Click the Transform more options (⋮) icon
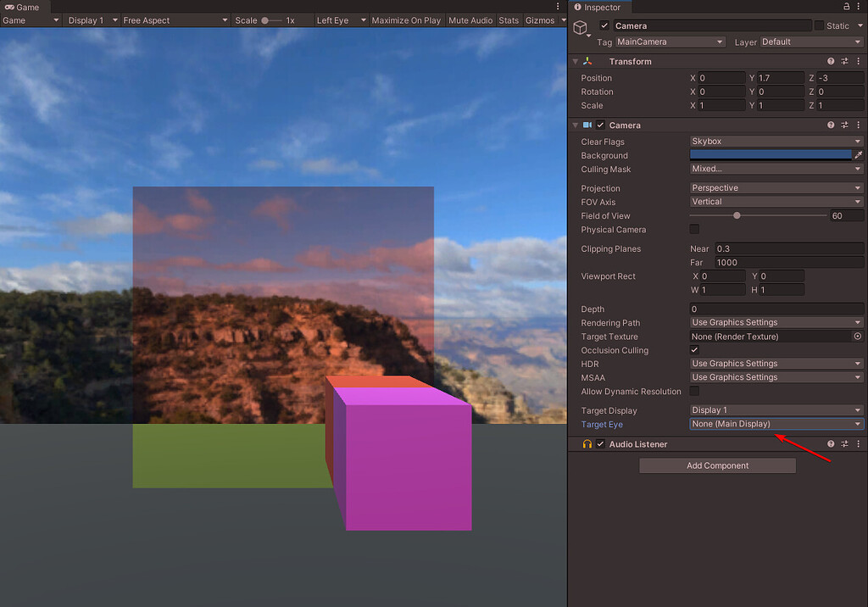This screenshot has height=607, width=868. (858, 60)
